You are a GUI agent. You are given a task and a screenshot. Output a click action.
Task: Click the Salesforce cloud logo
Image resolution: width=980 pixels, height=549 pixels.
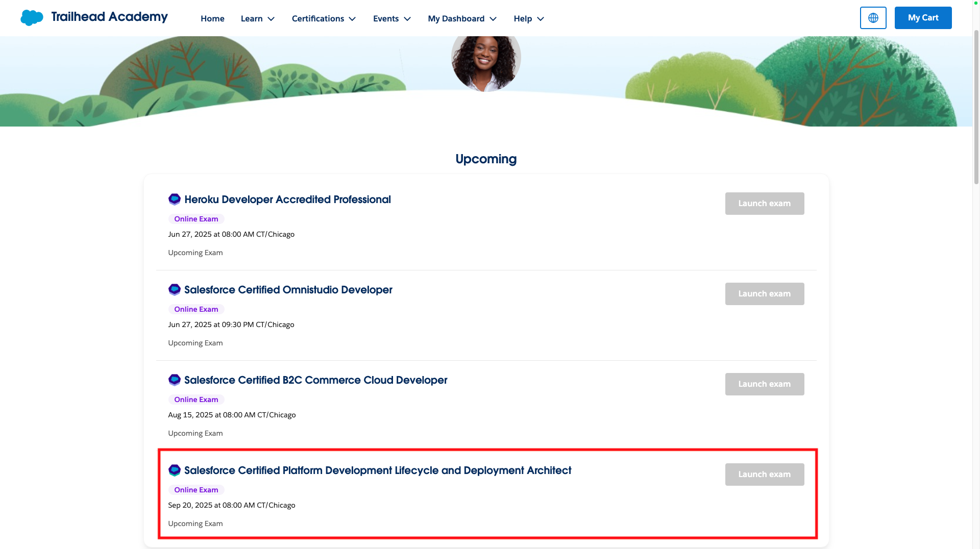tap(32, 18)
